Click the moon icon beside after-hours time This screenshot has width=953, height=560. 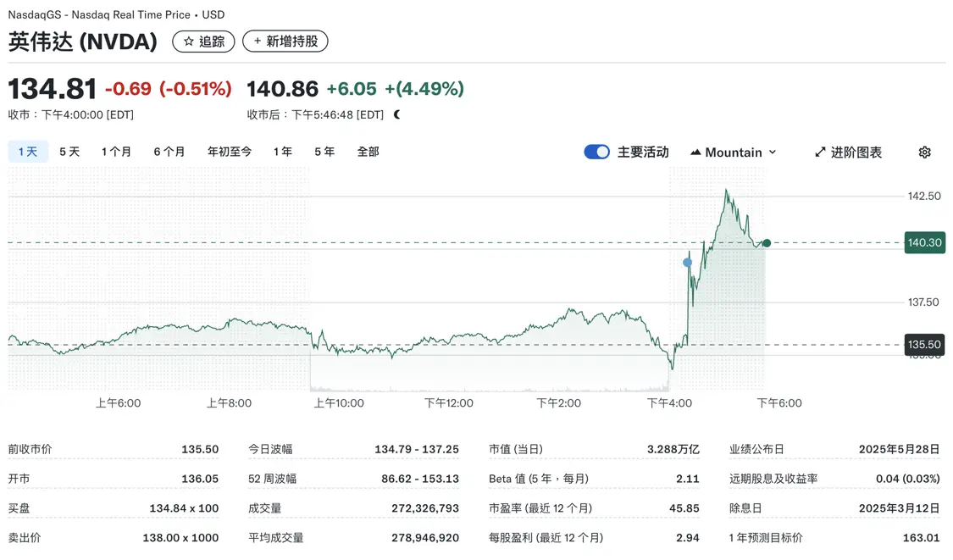[397, 114]
